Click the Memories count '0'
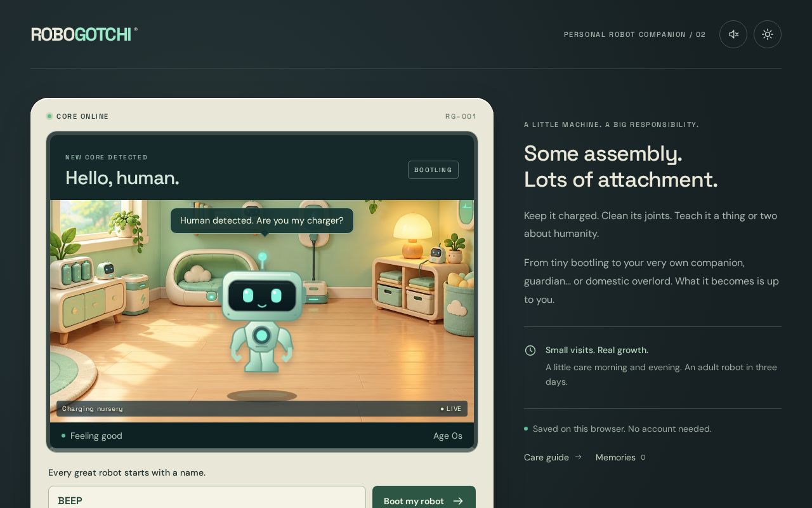This screenshot has width=812, height=508. pyautogui.click(x=643, y=457)
